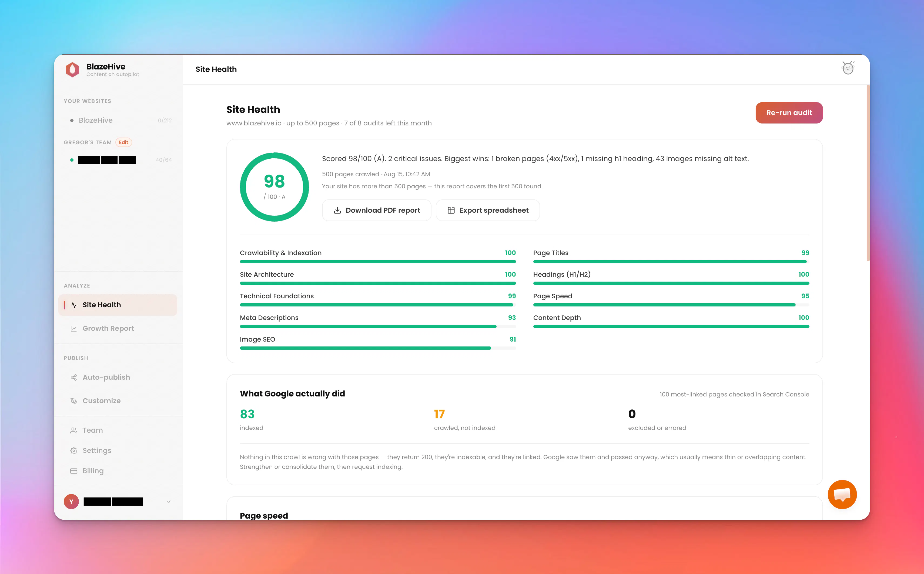Click the Headings (H1/H2) label
Viewport: 924px width, 574px height.
point(562,275)
